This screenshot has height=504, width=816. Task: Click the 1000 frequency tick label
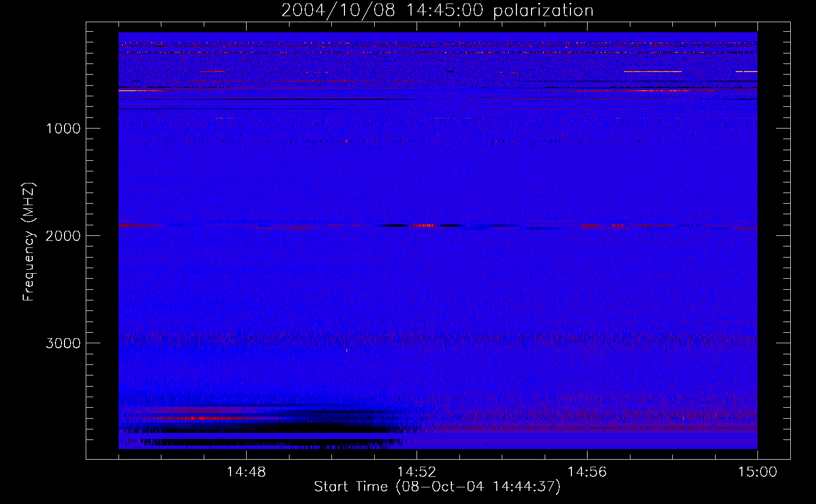[x=63, y=129]
